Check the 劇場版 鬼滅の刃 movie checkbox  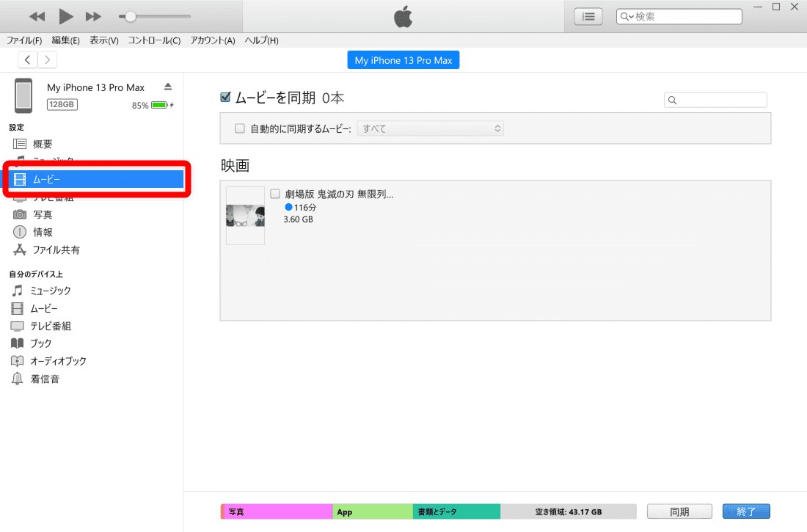[x=275, y=194]
